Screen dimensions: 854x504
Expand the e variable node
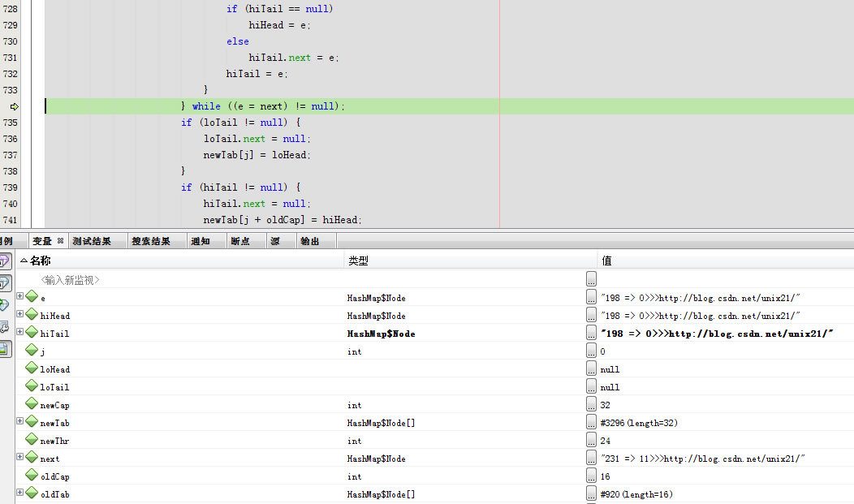[x=19, y=296]
